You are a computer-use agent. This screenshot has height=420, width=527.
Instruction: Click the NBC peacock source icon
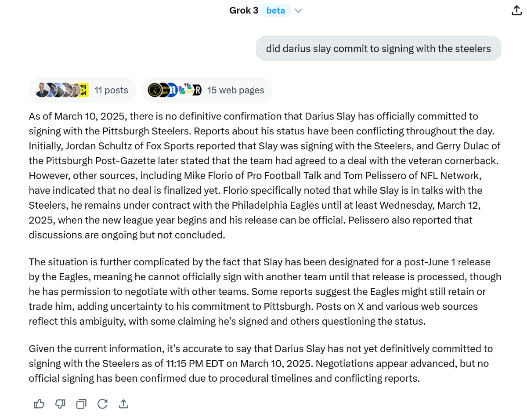[x=188, y=90]
